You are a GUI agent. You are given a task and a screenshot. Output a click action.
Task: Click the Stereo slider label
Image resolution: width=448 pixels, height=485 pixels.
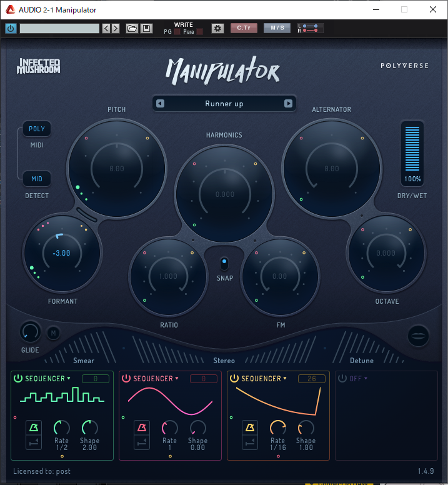[x=224, y=361]
